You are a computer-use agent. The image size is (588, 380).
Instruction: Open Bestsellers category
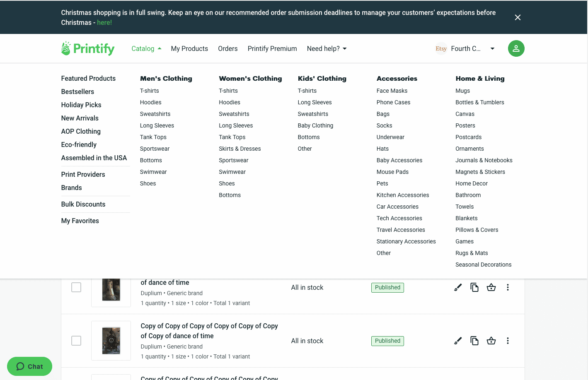tap(77, 91)
